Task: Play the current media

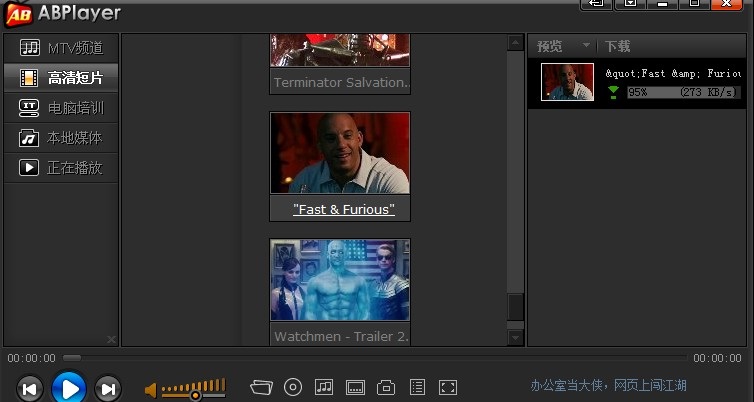Action: [69, 388]
